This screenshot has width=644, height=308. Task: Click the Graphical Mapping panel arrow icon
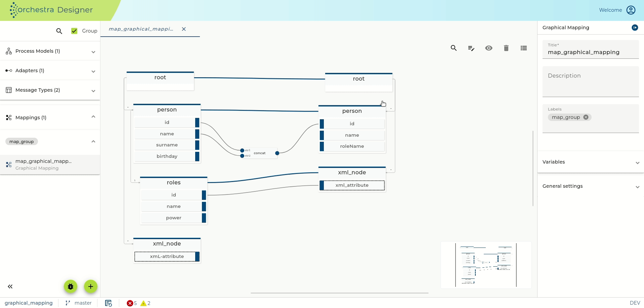pyautogui.click(x=635, y=28)
